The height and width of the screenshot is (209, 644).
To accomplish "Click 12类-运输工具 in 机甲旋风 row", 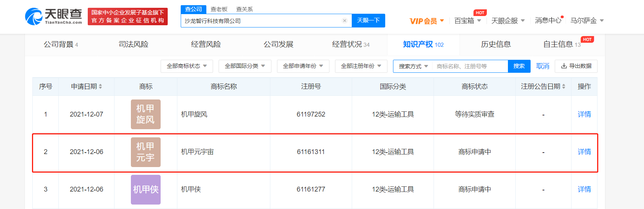I will coord(393,114).
